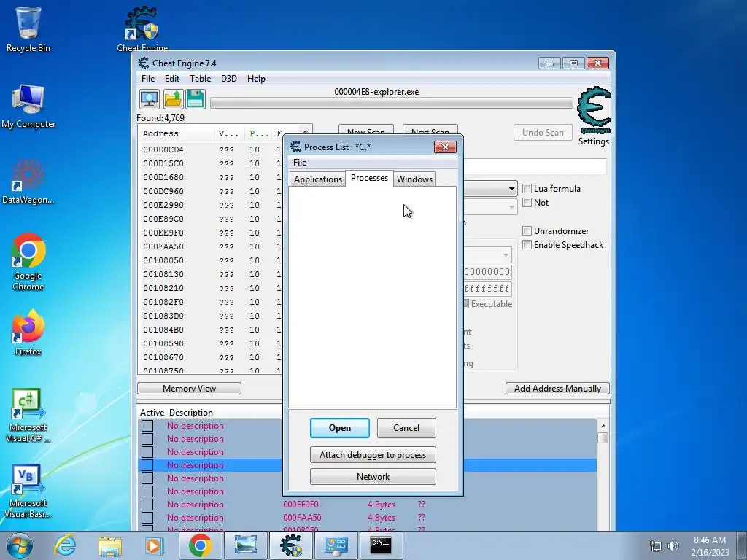Click the stop address ffffffff field
Screen dimensions: 747x560
[487, 289]
